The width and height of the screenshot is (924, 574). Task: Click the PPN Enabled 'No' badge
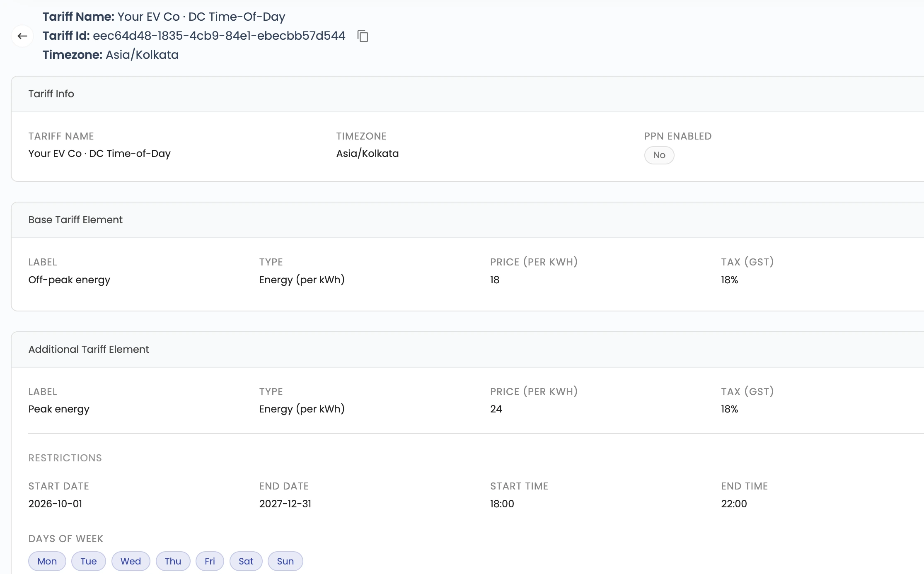point(659,155)
